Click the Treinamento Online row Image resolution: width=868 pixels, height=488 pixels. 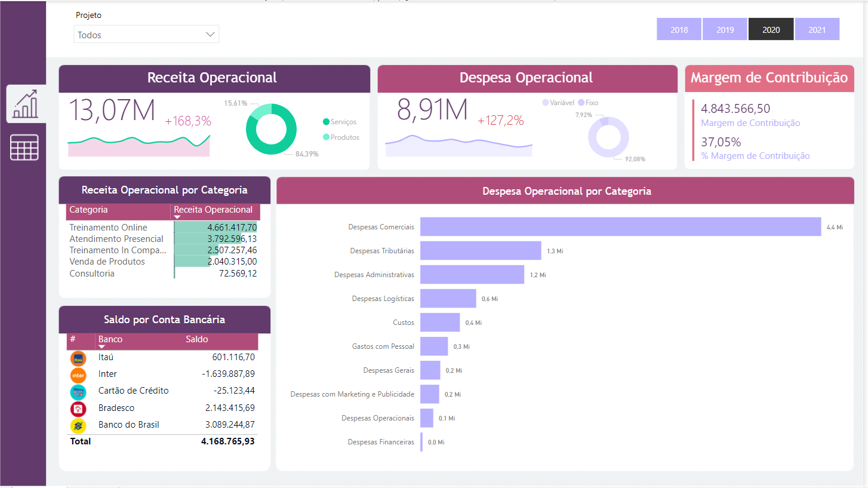tap(163, 228)
